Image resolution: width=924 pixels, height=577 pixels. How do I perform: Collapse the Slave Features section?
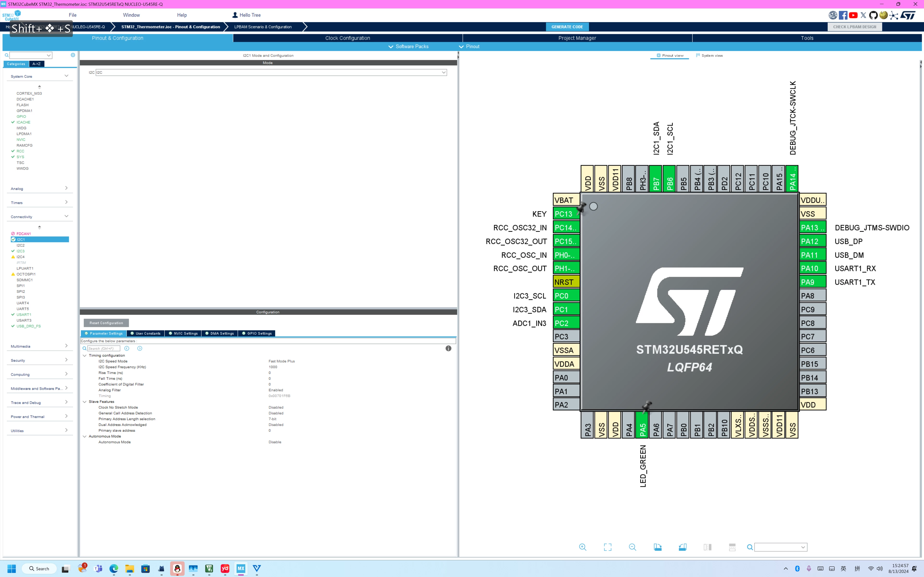(85, 401)
